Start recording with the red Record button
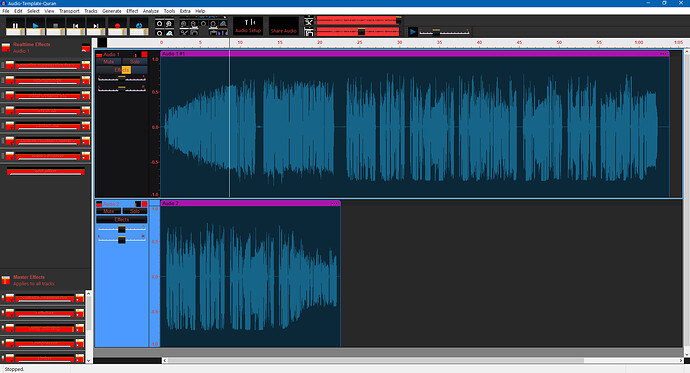Image resolution: width=690 pixels, height=373 pixels. click(x=117, y=26)
